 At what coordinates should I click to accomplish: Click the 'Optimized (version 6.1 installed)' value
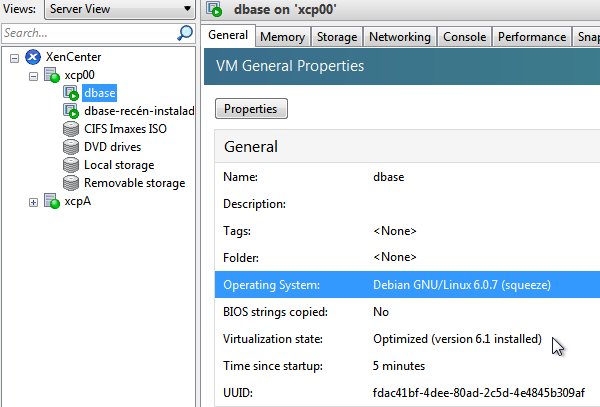point(457,339)
